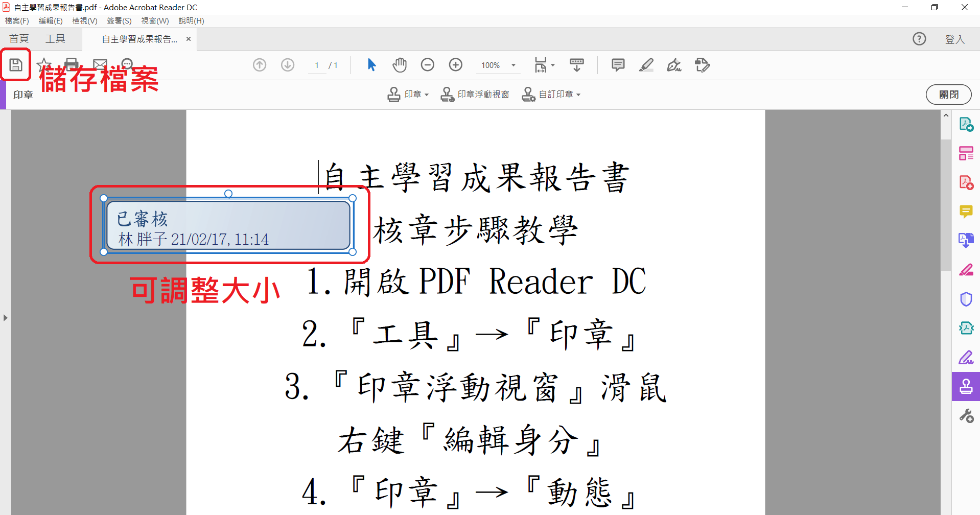Click the Save file icon

click(16, 65)
